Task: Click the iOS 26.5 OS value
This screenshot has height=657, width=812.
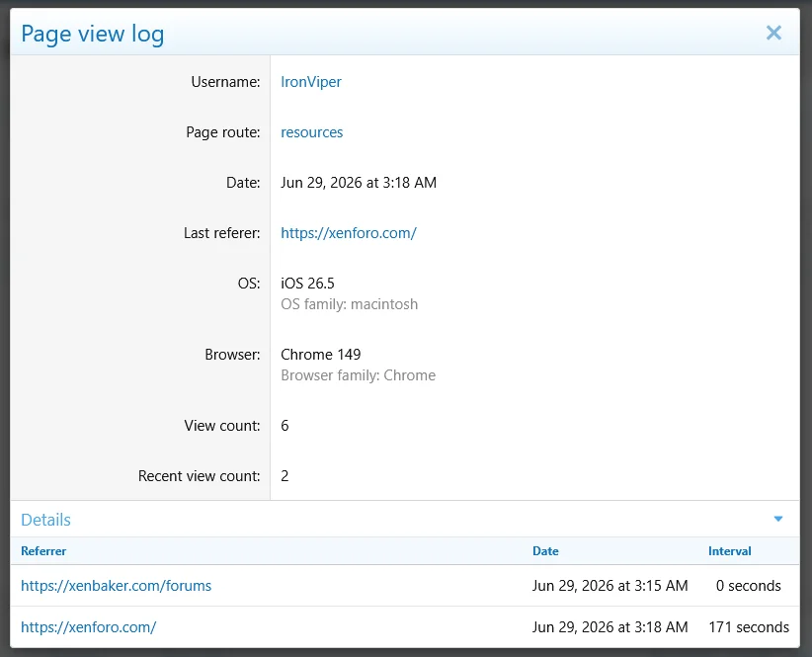Action: click(x=307, y=284)
